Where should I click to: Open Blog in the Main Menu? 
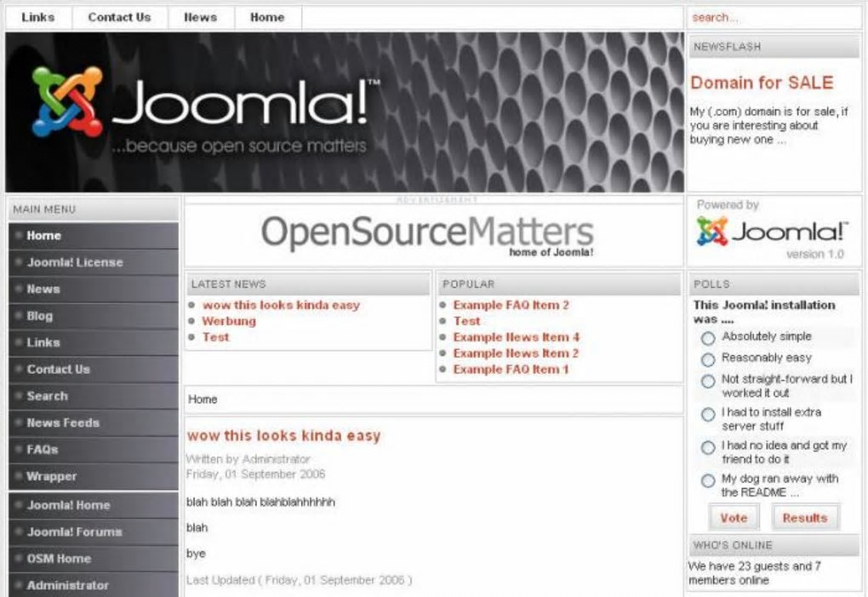(x=94, y=316)
